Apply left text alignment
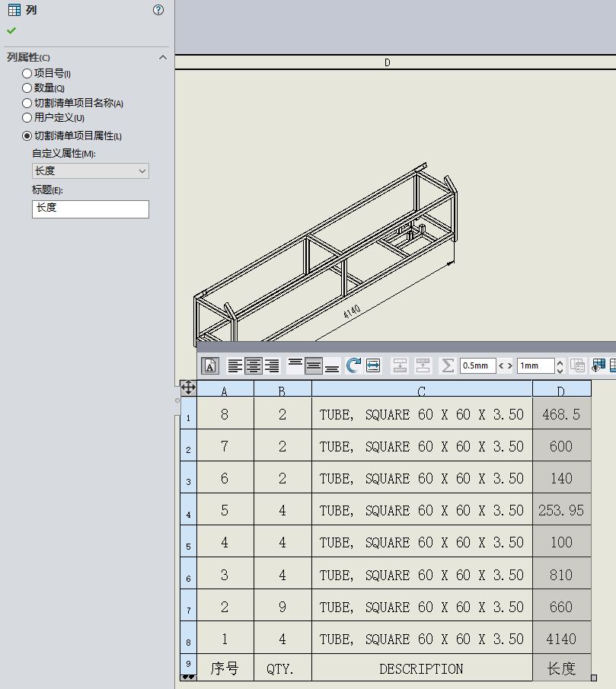This screenshot has width=616, height=689. [235, 365]
